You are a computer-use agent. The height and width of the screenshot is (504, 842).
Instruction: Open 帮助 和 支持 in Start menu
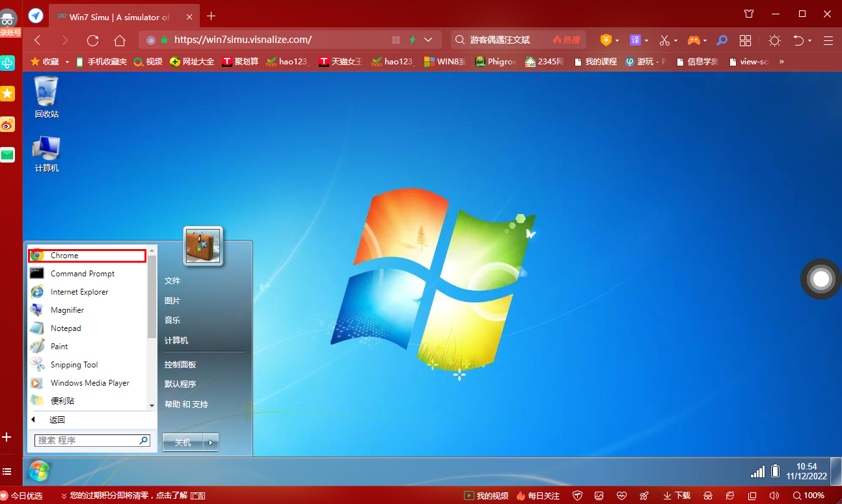186,405
